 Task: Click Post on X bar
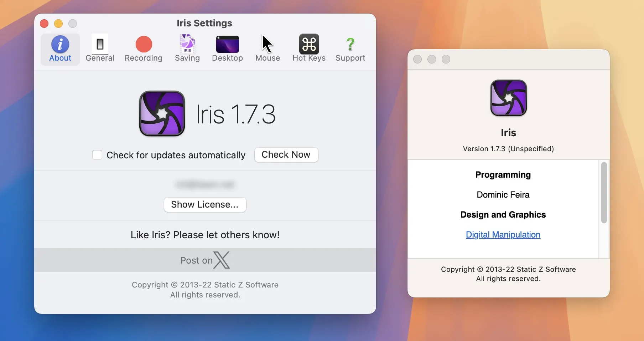point(205,260)
